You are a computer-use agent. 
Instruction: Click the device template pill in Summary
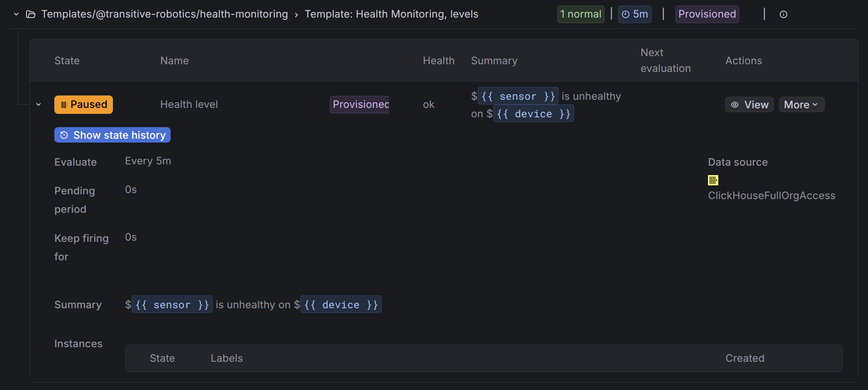click(x=341, y=304)
